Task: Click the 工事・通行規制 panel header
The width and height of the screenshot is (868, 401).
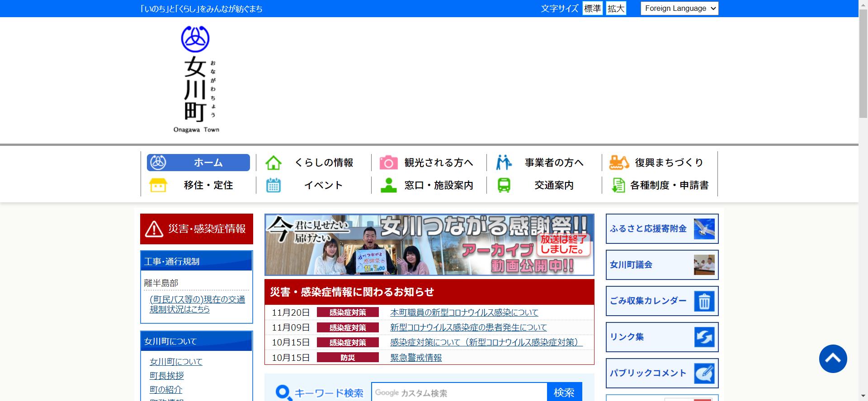Action: click(x=197, y=261)
